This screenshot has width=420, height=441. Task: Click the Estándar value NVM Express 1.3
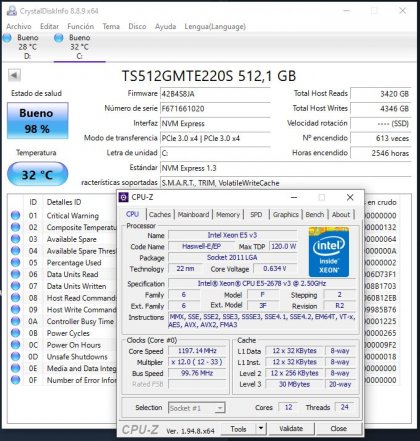pyautogui.click(x=286, y=168)
